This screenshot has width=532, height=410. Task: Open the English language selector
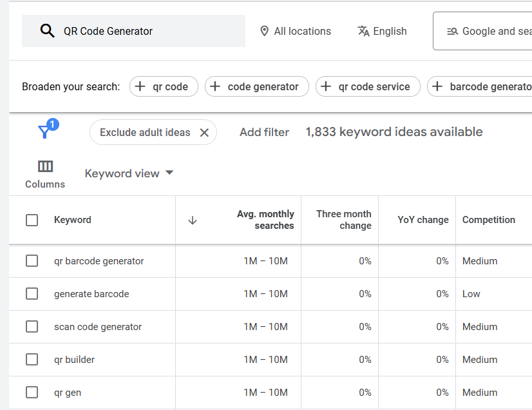pos(382,31)
